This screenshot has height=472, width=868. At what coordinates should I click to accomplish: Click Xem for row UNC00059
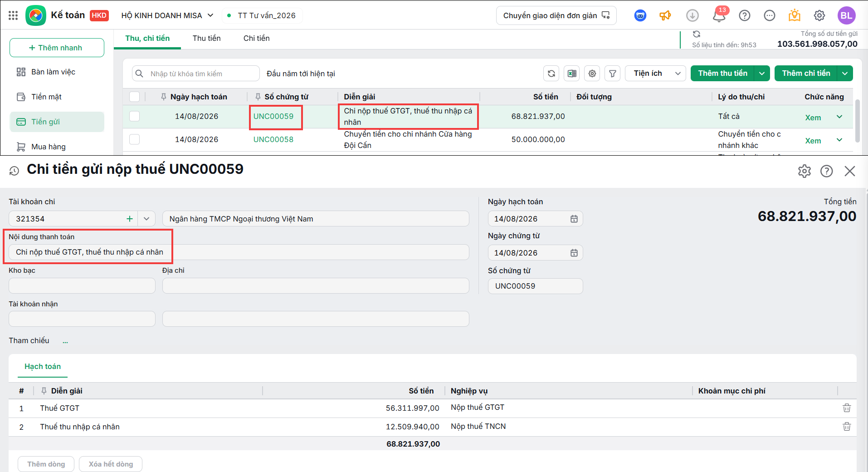pyautogui.click(x=813, y=118)
